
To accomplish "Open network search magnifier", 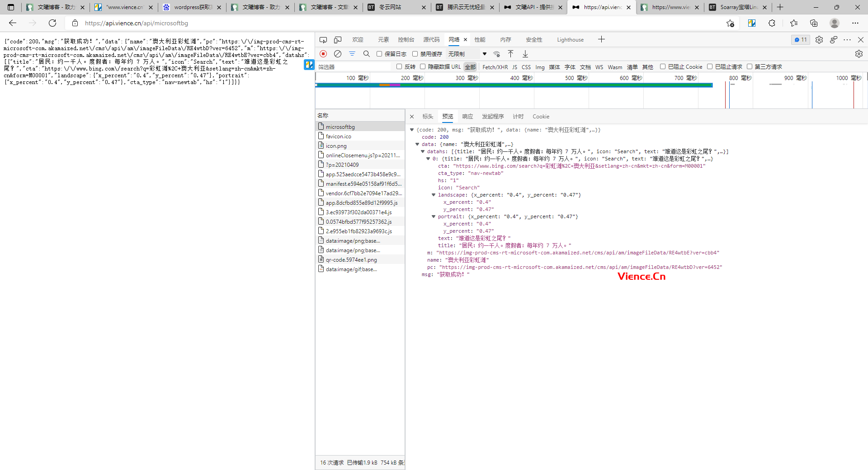I will coord(367,54).
